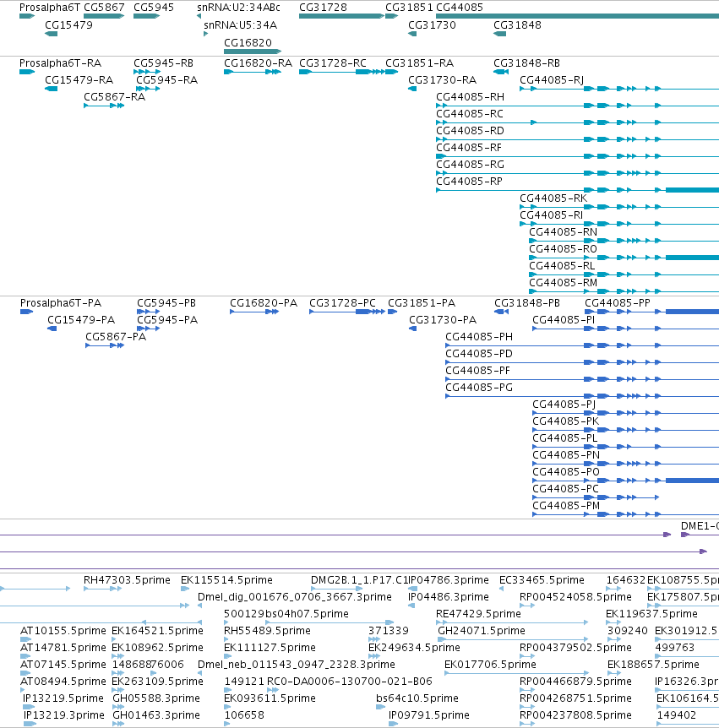The image size is (719, 728).
Task: Select EST RP004237808.5prime label
Action: tap(576, 715)
